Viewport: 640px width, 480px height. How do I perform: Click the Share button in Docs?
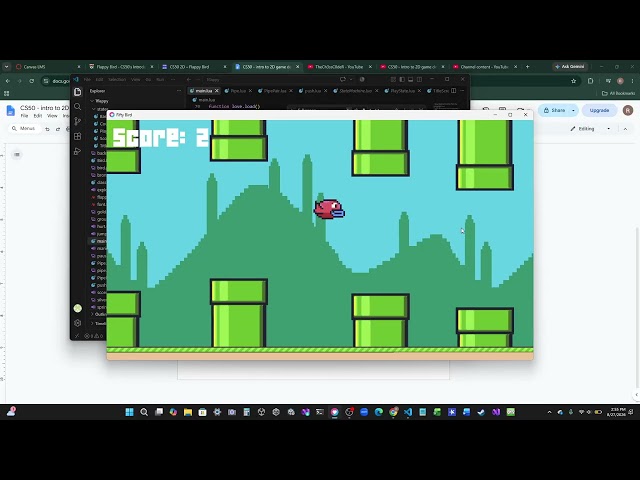click(554, 110)
